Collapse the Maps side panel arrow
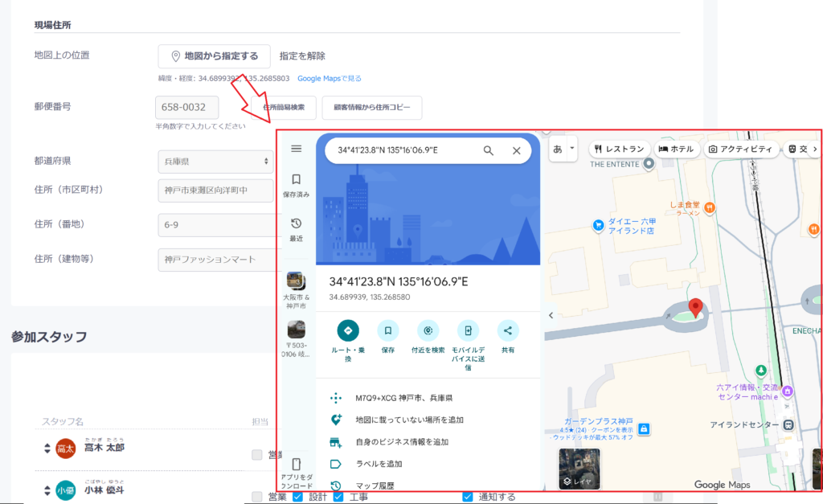823x504 pixels. point(551,316)
